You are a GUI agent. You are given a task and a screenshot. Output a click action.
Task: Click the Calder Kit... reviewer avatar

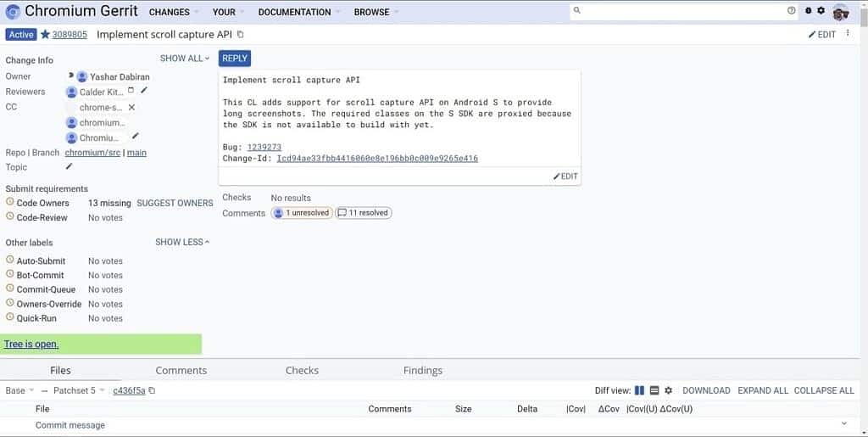click(71, 92)
